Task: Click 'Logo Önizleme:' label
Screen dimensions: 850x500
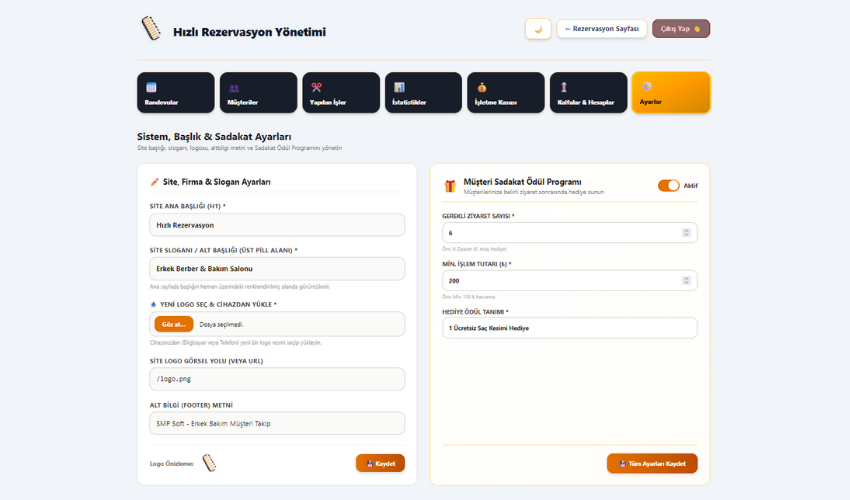Action: [171, 464]
